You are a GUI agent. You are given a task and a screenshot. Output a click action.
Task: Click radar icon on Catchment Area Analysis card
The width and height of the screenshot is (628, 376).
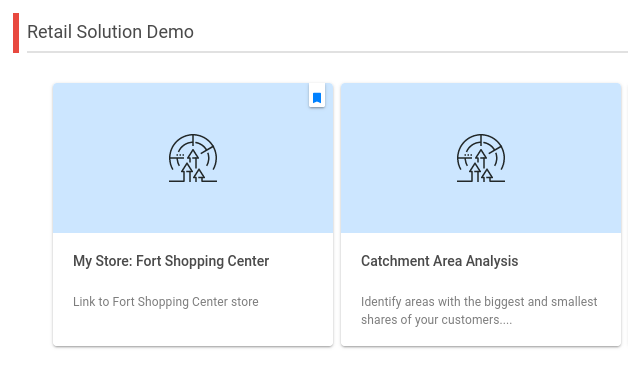(x=481, y=158)
